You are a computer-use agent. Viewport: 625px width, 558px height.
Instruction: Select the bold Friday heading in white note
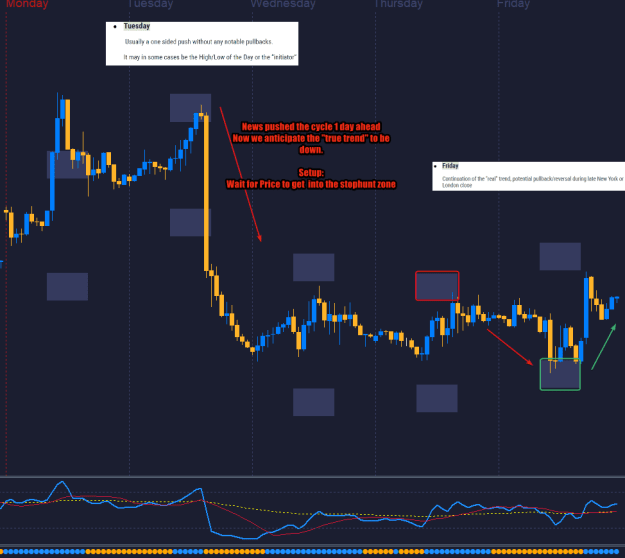tap(450, 166)
